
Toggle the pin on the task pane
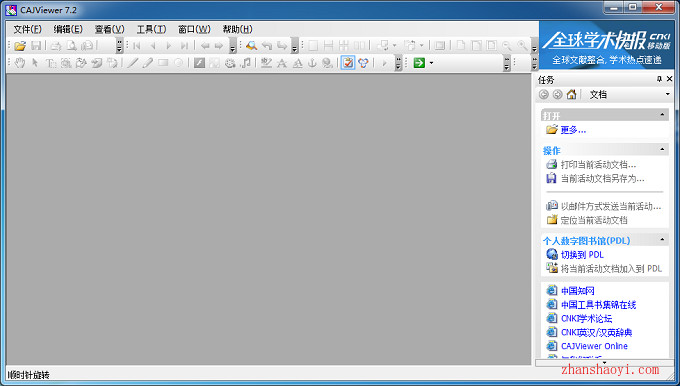659,79
